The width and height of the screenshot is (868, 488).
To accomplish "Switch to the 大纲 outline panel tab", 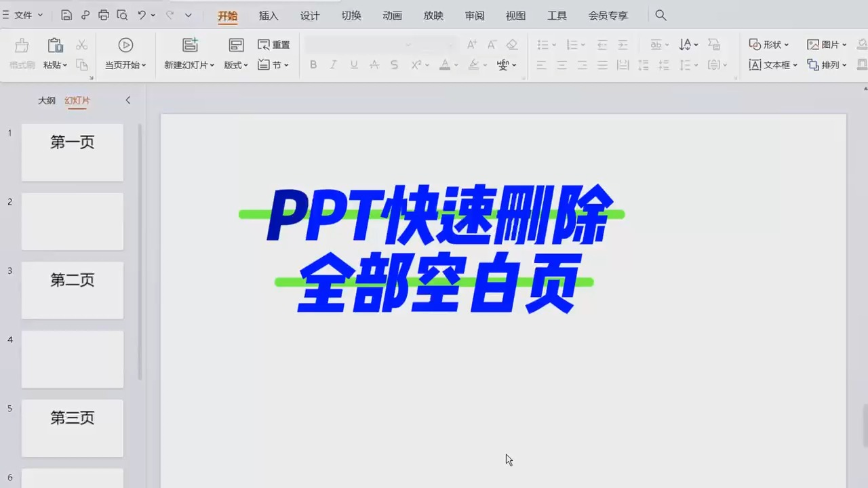I will [46, 100].
